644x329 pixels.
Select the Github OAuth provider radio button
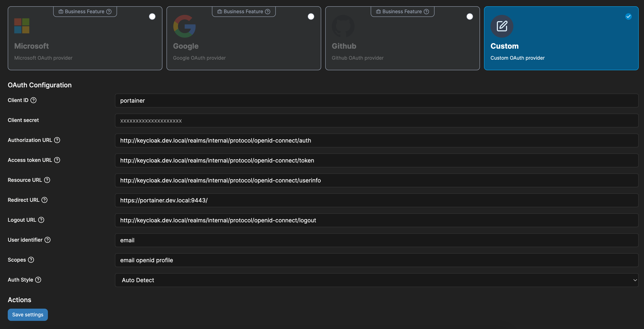(470, 16)
